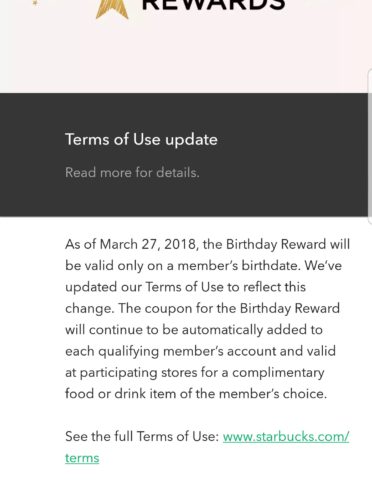
Task: Click "Birthday Reward will" at the first line's end
Action: (288, 244)
